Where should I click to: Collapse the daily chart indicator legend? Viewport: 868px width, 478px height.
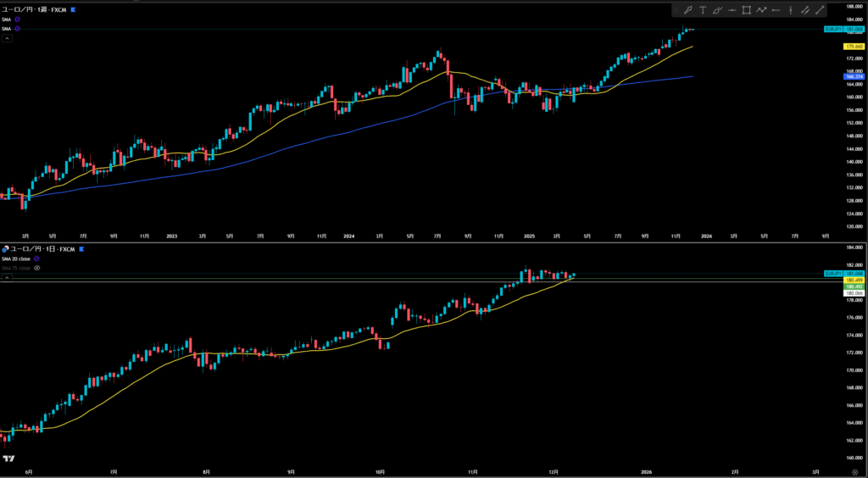click(6, 277)
